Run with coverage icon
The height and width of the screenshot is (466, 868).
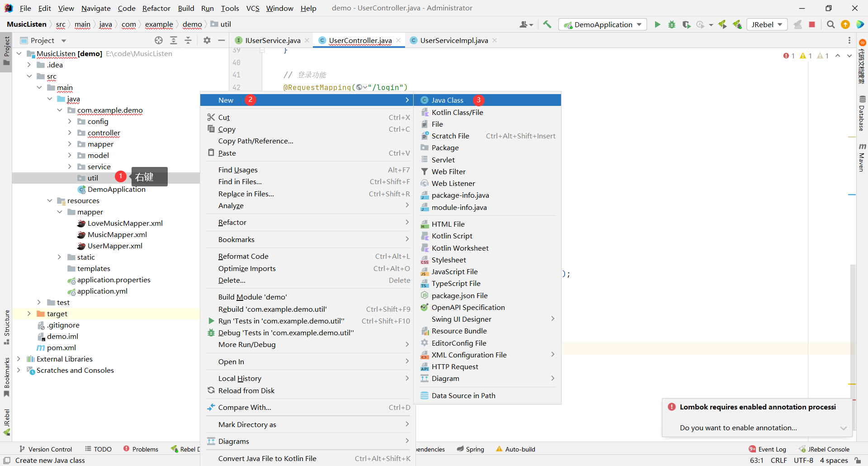click(686, 24)
